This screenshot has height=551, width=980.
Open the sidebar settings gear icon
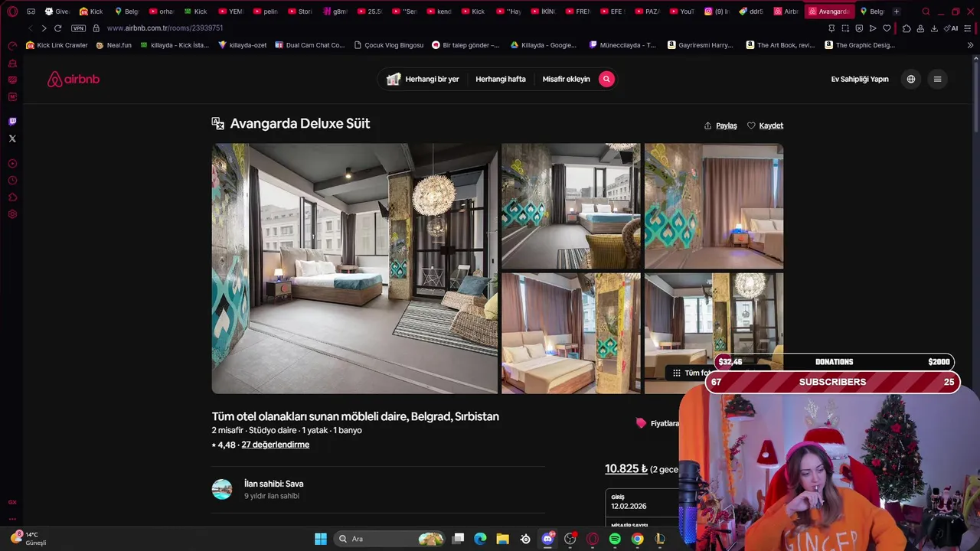[12, 214]
